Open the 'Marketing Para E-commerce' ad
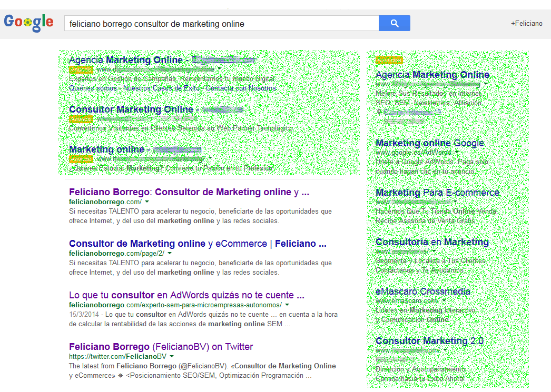Viewport: 551px width, 392px height. 438,193
